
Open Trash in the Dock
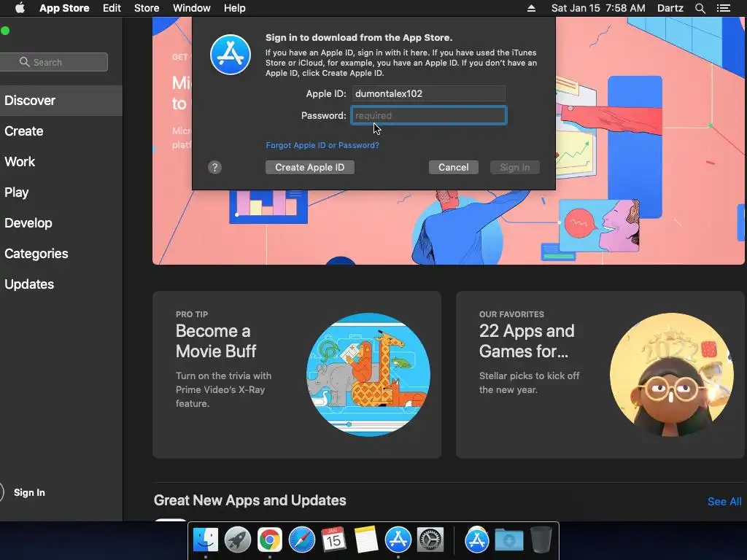click(x=541, y=540)
